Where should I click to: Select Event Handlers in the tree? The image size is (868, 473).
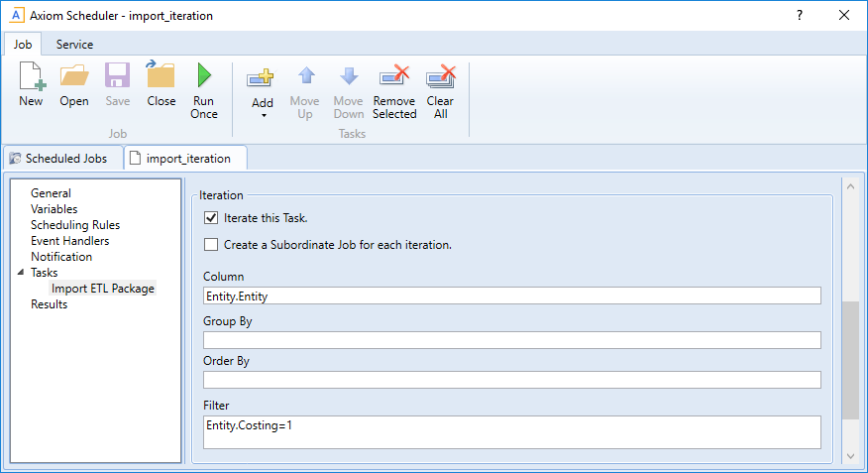pos(69,241)
